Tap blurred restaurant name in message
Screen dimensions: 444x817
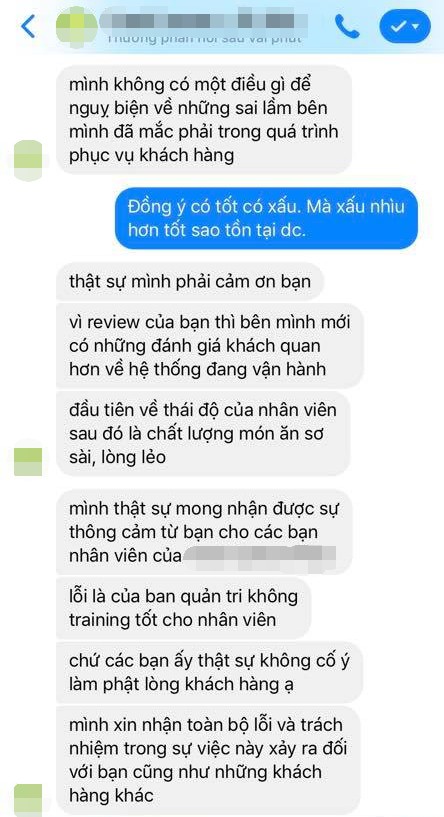click(260, 554)
